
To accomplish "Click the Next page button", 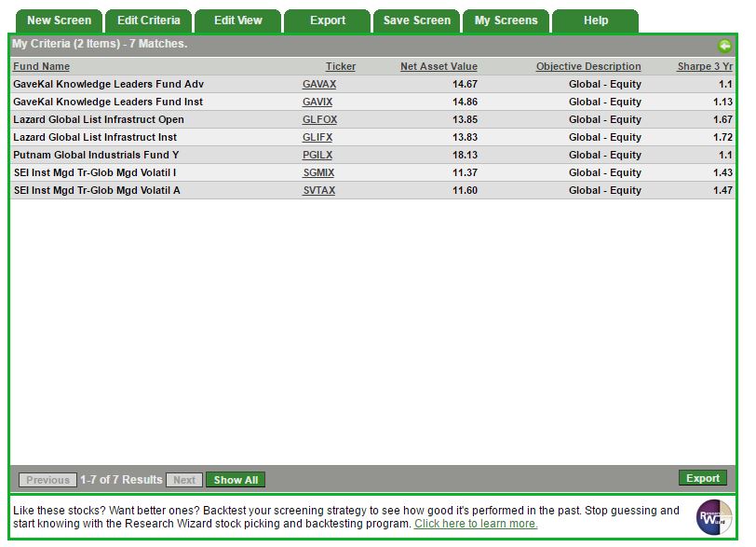I will [x=184, y=480].
